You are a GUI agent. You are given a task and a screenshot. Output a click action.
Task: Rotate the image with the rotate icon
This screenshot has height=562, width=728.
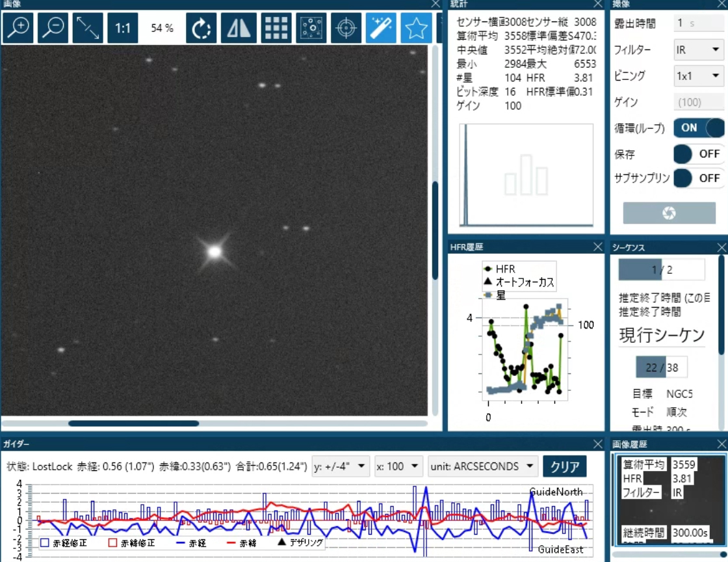[x=201, y=28]
